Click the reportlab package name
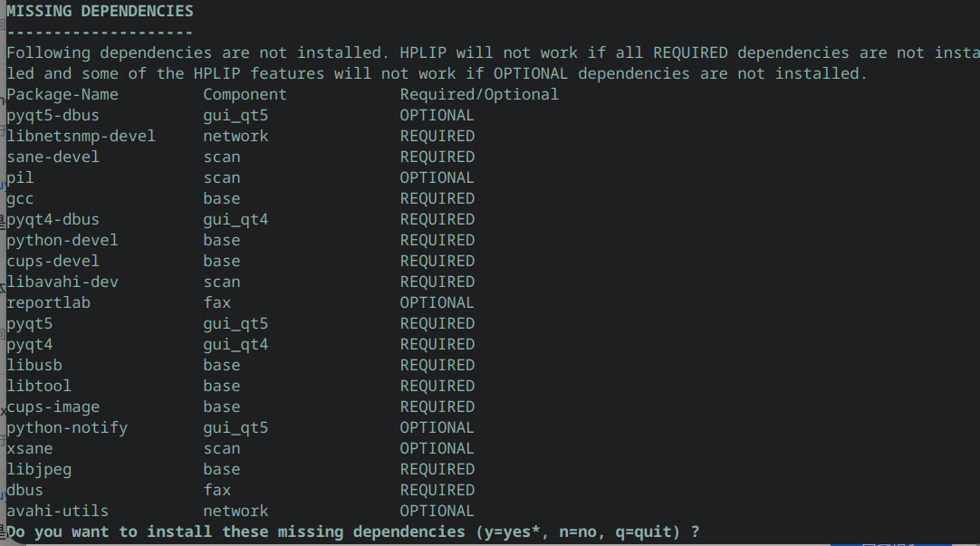This screenshot has width=980, height=546. point(48,302)
